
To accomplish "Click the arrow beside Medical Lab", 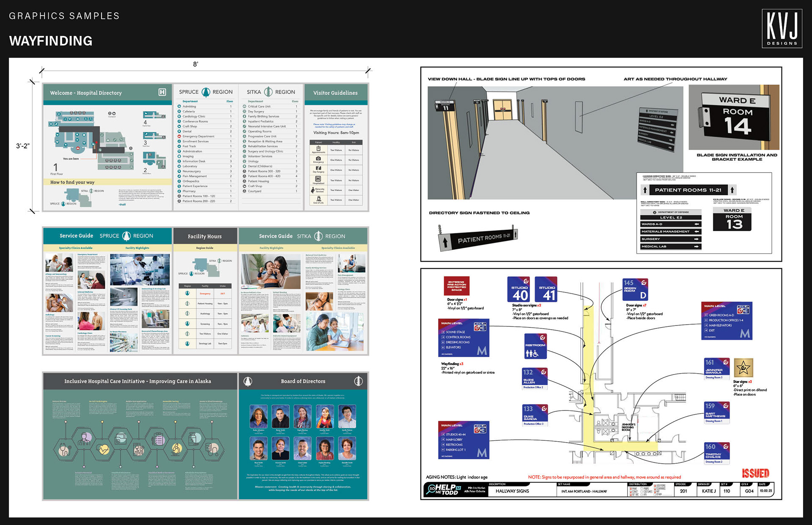I will [x=696, y=246].
